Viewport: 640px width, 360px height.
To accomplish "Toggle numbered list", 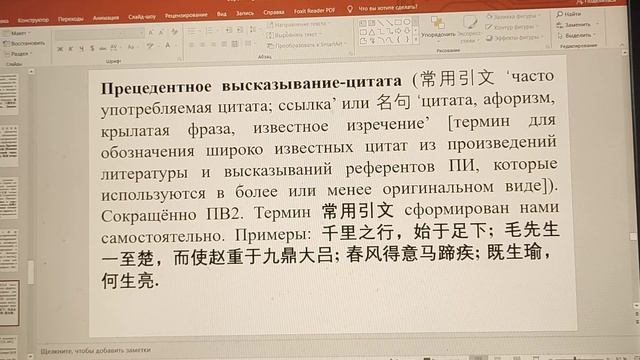I will pyautogui.click(x=210, y=31).
